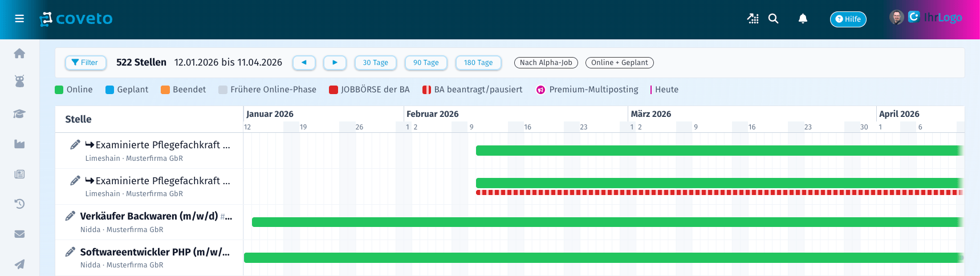This screenshot has height=276, width=980.
Task: Click the blue Geplant legend swatch
Action: pos(109,90)
